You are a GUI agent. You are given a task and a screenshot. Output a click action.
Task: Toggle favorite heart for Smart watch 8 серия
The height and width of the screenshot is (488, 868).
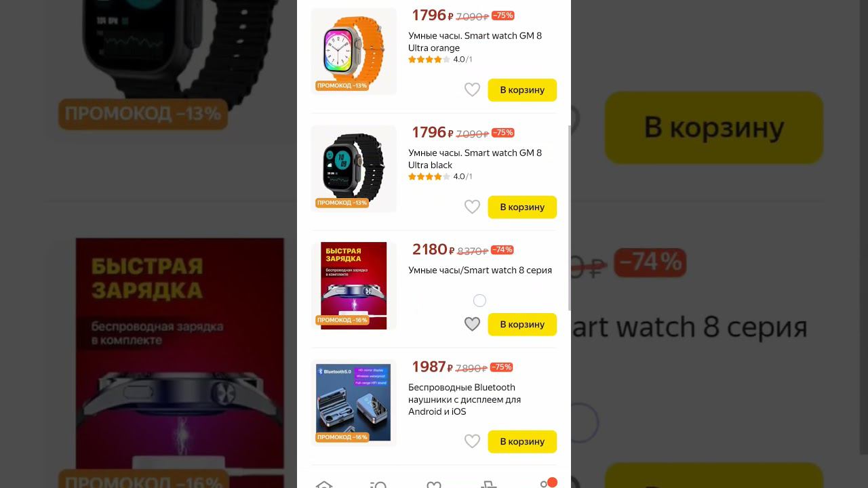click(x=472, y=324)
